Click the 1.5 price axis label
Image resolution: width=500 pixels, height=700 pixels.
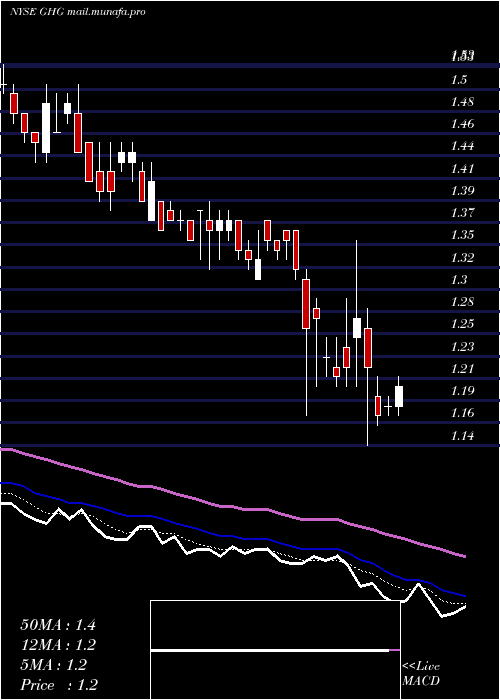pos(459,80)
